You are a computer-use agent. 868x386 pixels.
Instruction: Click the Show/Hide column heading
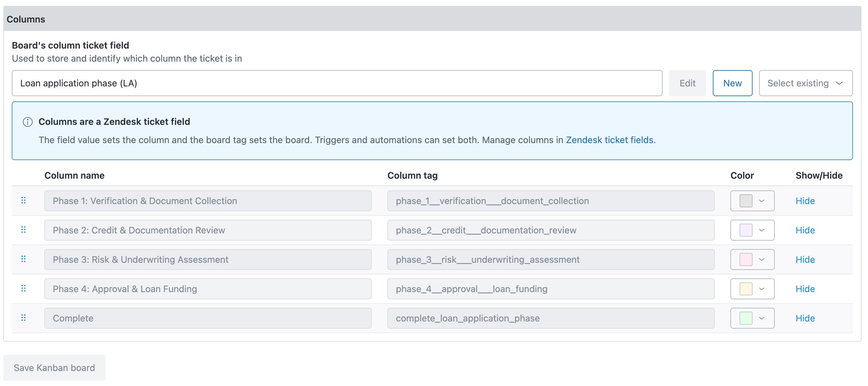tap(819, 175)
